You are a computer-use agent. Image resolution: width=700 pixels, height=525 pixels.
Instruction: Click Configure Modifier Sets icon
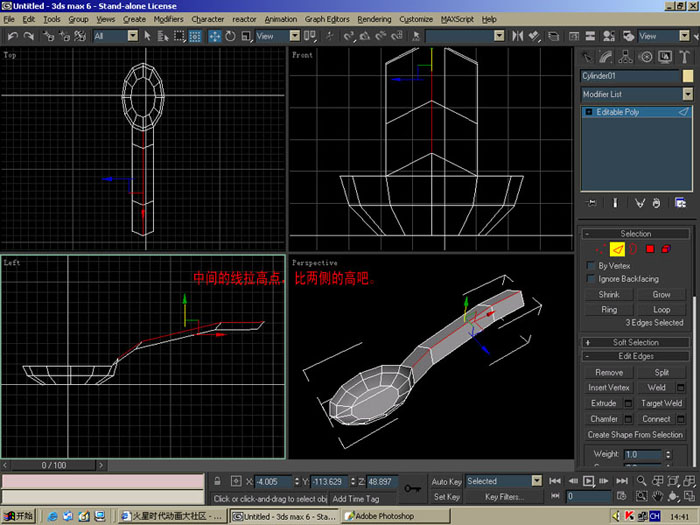click(x=680, y=204)
